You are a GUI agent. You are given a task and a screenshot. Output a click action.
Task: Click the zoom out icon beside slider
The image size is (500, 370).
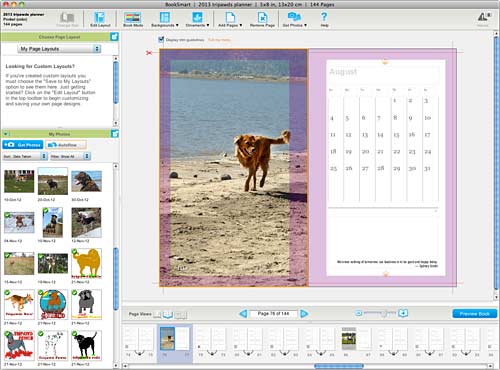tap(358, 313)
